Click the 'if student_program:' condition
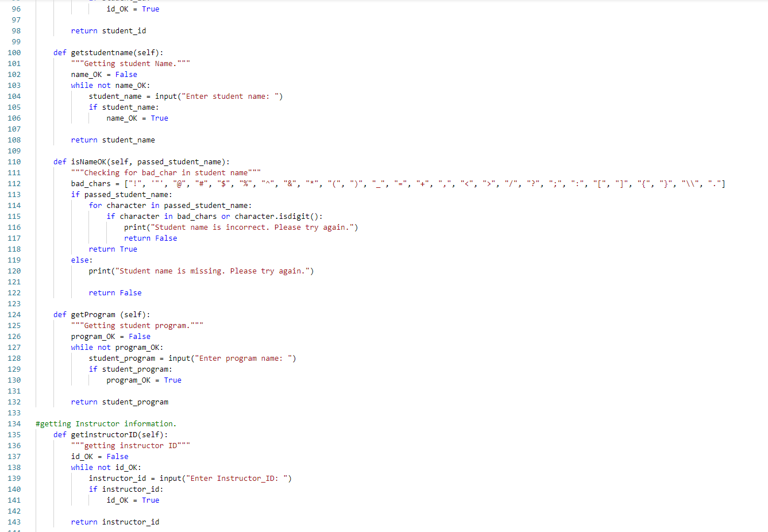The width and height of the screenshot is (768, 532). (x=130, y=369)
